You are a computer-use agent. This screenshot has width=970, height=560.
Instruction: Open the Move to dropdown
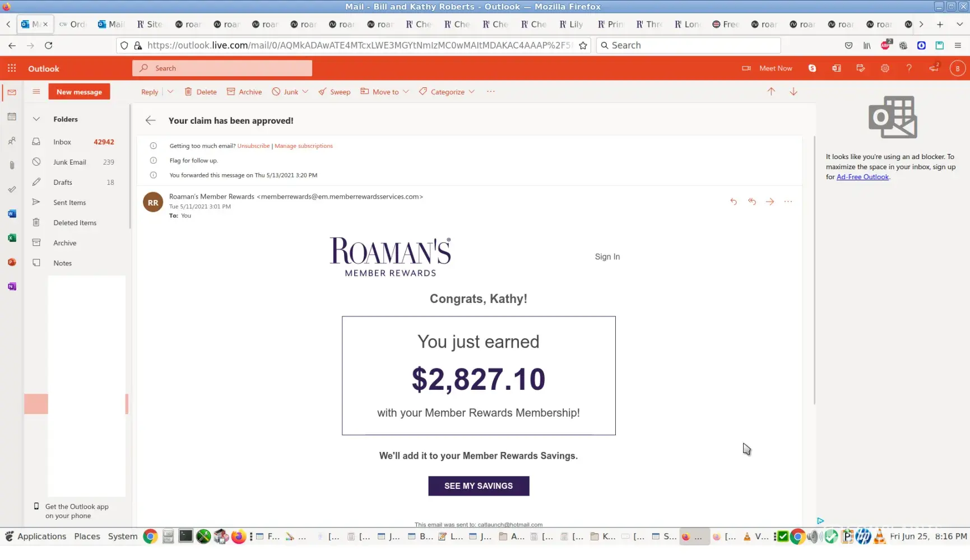(385, 92)
